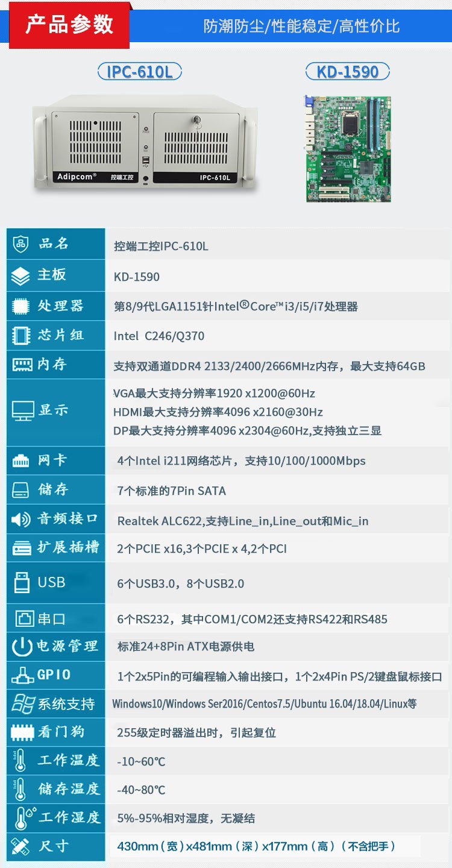Select the 255级定时器 watchdog text
This screenshot has height=868, width=452.
click(x=196, y=733)
